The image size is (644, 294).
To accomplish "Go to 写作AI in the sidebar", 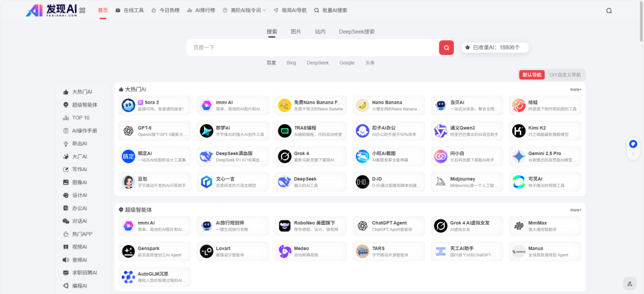I will [75, 169].
